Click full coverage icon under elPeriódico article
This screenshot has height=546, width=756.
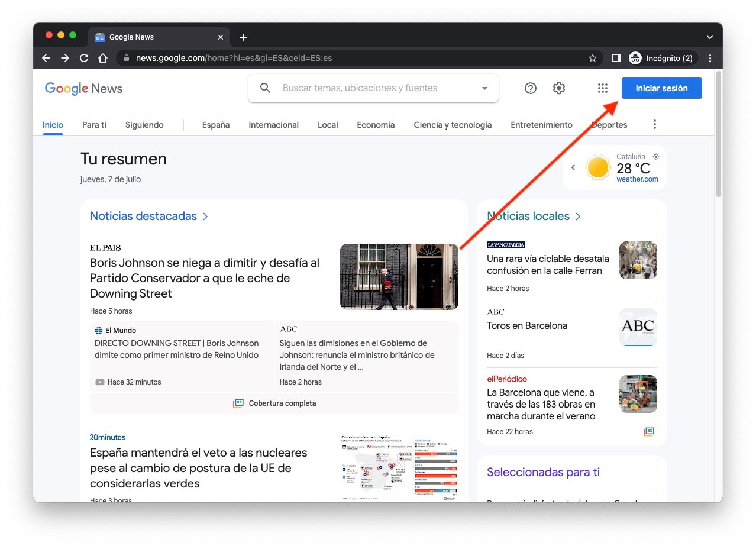coord(649,432)
